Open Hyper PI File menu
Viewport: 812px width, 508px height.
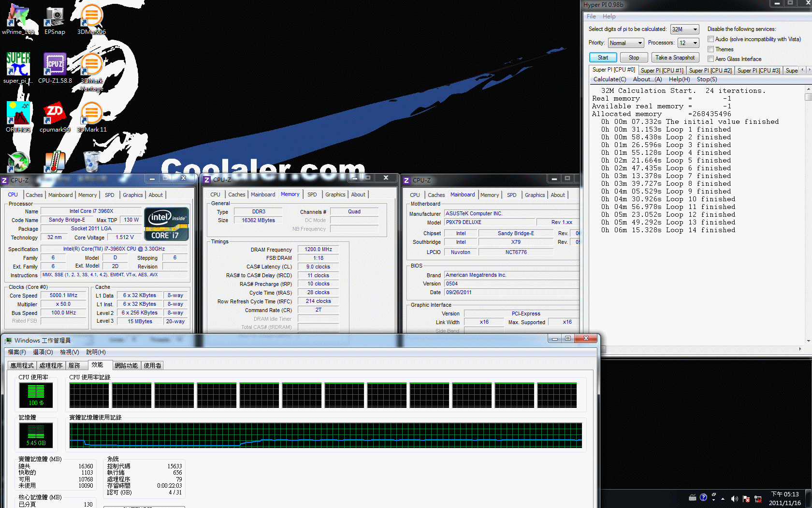pos(591,16)
